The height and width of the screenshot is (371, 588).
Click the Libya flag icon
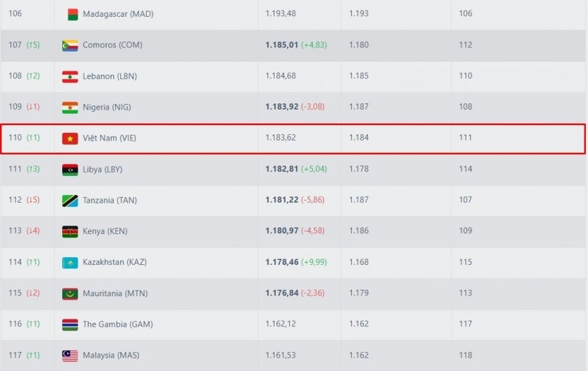point(70,169)
